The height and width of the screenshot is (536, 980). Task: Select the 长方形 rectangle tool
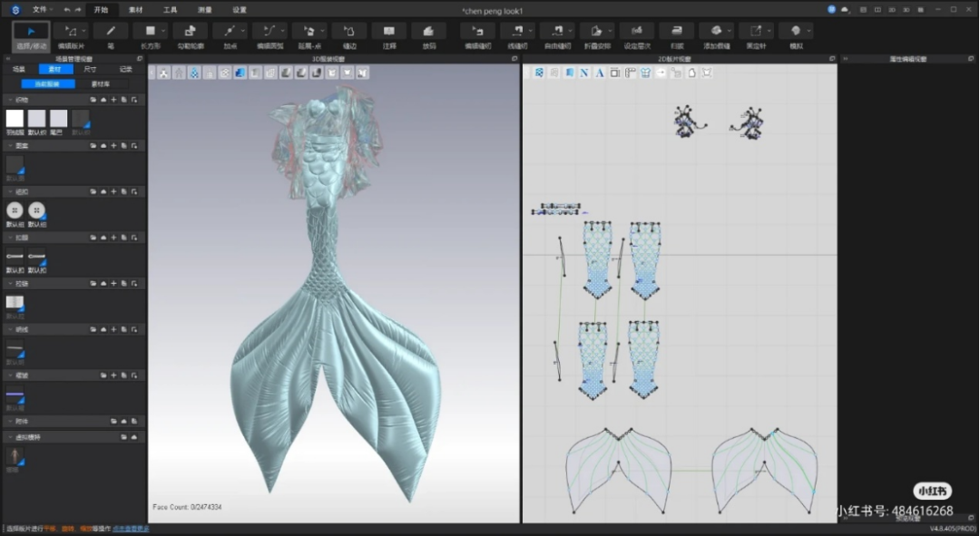[x=150, y=36]
